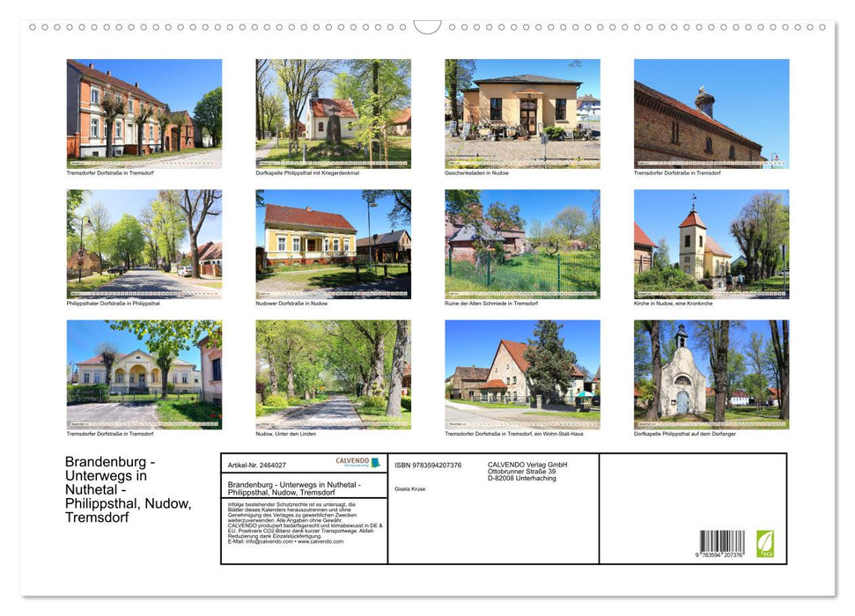The height and width of the screenshot is (616, 855).
Task: Click 'Ottobrunner Straße 39' address line
Action: tap(522, 472)
